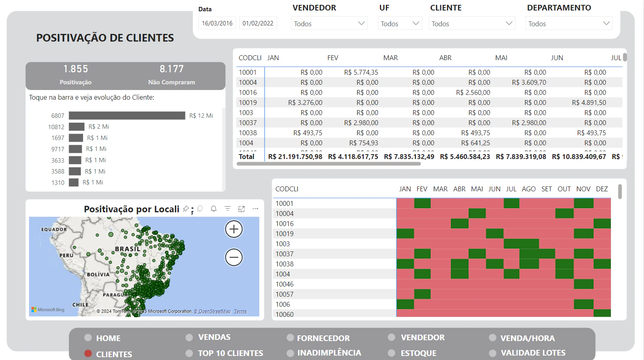The height and width of the screenshot is (360, 644).
Task: Click the 1.855 Positivação card
Action: click(75, 75)
